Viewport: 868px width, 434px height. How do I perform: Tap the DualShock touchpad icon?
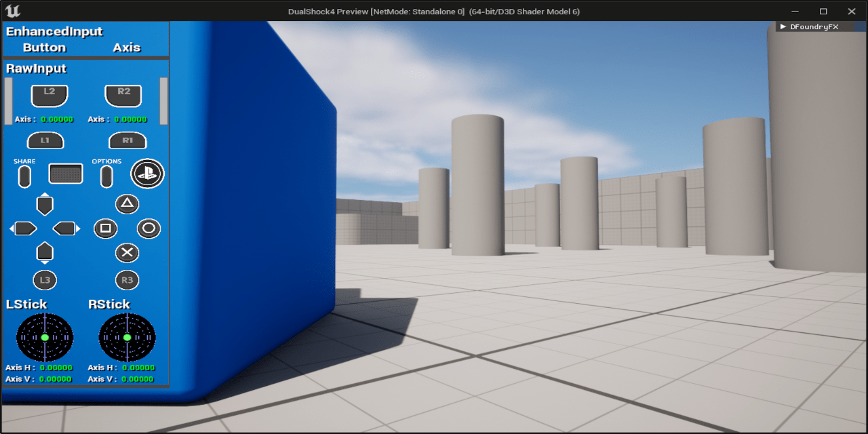(x=65, y=174)
